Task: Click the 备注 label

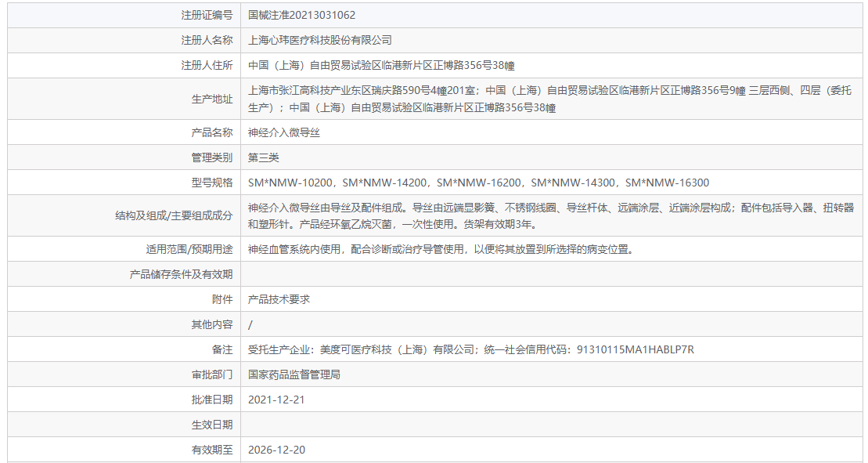Action: [222, 350]
